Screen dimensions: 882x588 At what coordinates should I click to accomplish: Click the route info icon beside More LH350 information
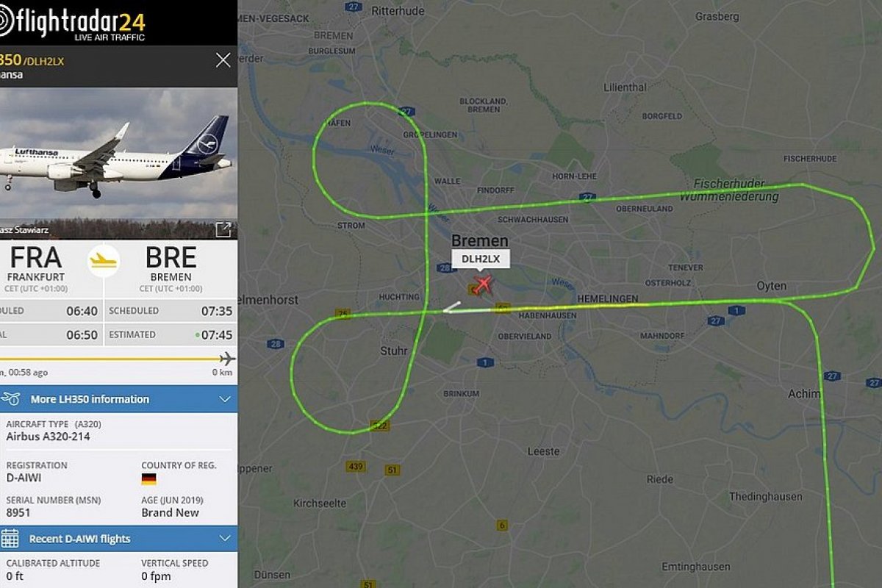click(10, 399)
